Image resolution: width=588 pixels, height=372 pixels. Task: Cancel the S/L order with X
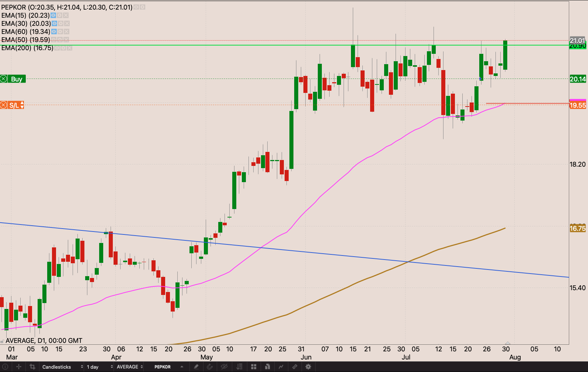[x=3, y=105]
